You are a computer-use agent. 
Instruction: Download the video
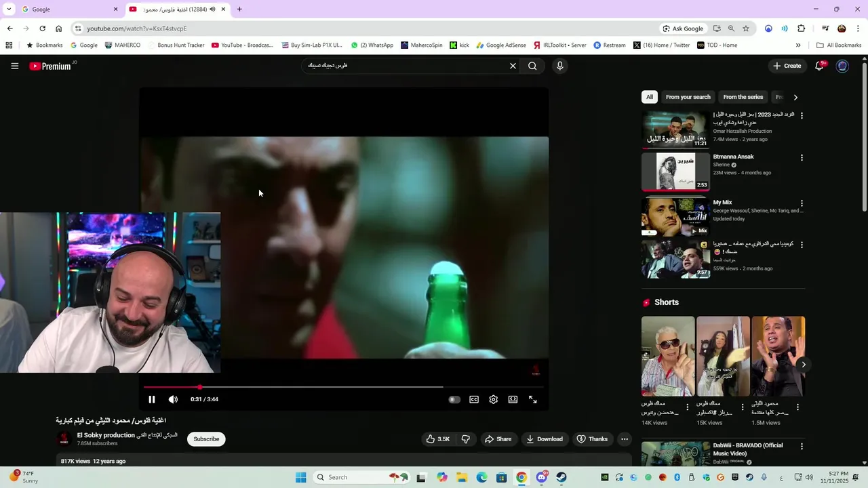(545, 439)
